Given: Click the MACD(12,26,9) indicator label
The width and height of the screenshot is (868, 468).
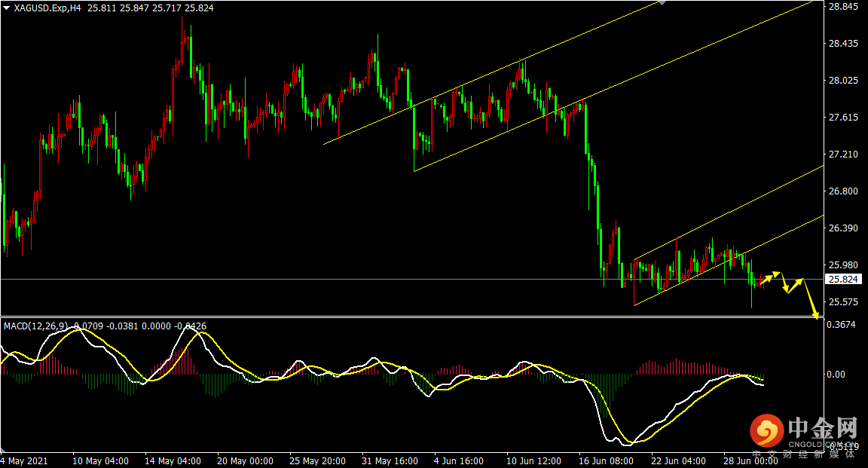Looking at the screenshot, I should click(36, 326).
